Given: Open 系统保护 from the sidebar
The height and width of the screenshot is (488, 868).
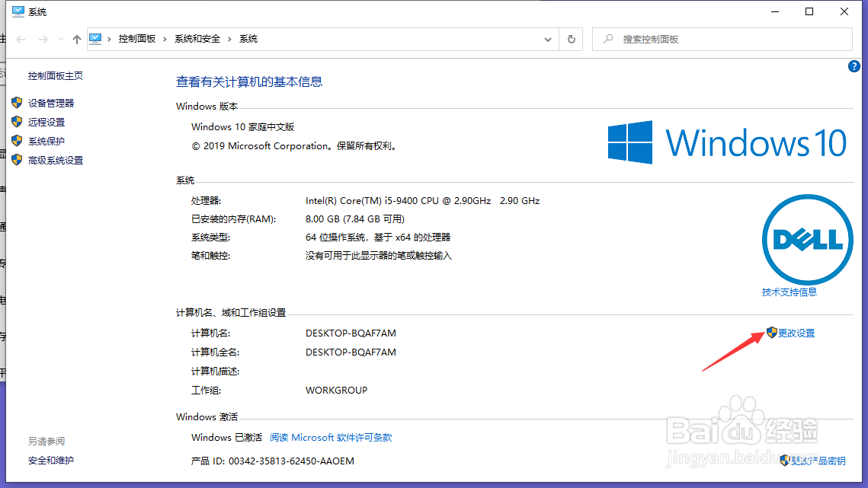Looking at the screenshot, I should 46,141.
